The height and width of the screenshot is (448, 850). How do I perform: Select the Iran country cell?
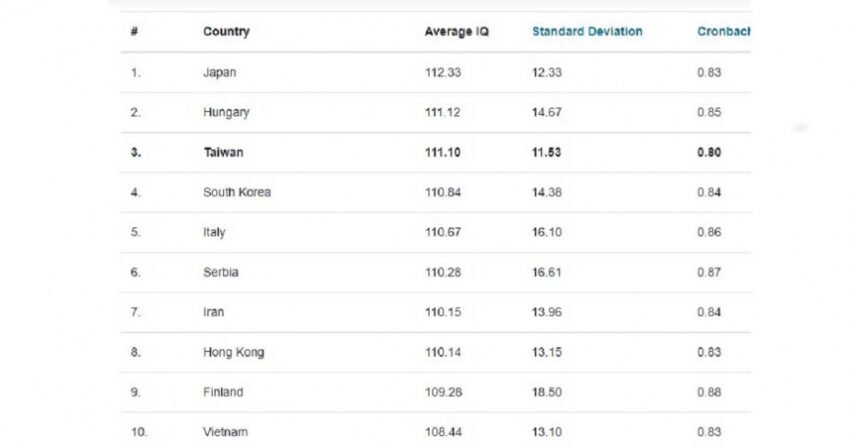pyautogui.click(x=213, y=312)
